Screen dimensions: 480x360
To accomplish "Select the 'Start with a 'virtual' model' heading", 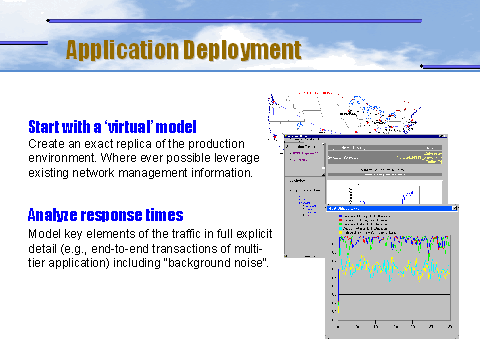I will 112,127.
